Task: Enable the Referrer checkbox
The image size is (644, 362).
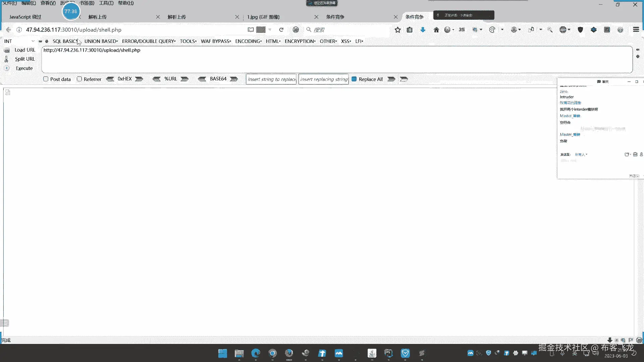Action: pos(79,79)
